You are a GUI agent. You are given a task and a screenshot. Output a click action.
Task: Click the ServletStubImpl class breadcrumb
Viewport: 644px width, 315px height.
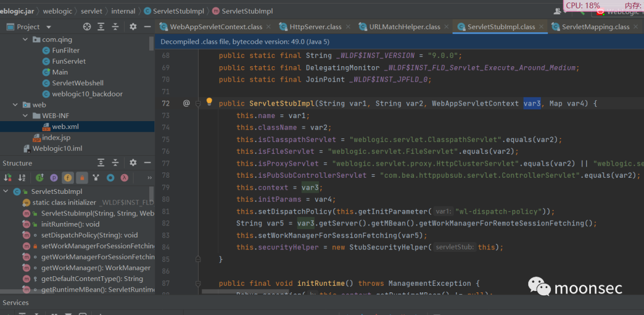click(x=174, y=11)
